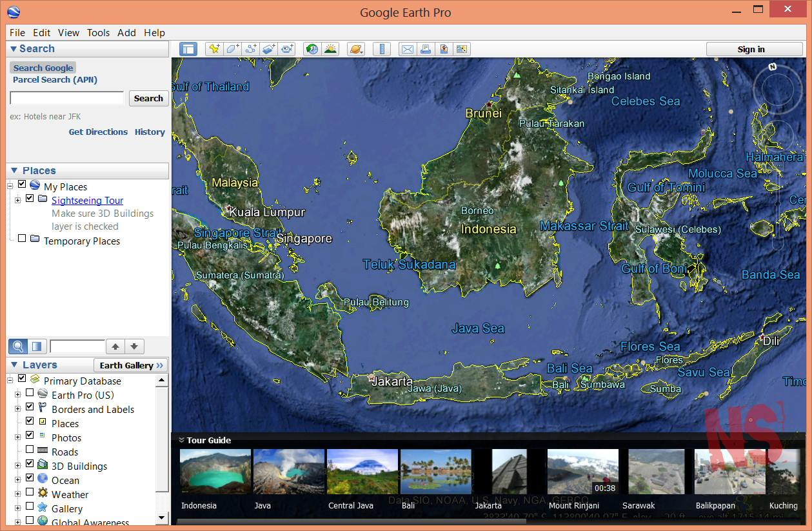This screenshot has height=531, width=812.
Task: Click the Ocean layer globe icon
Action: coord(43,479)
